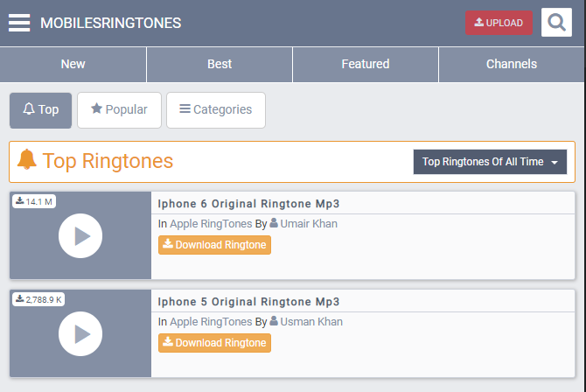
Task: Expand the Top Ringtones Of All Time dropdown
Action: point(490,162)
